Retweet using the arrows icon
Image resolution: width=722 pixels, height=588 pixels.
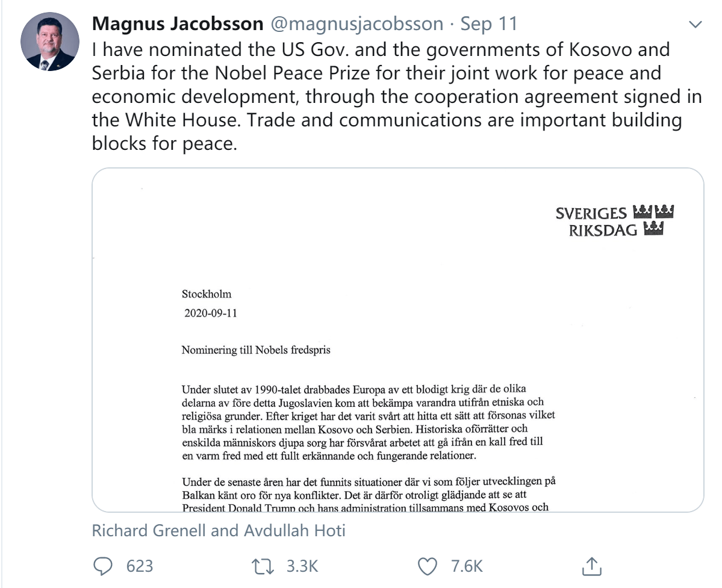(263, 566)
